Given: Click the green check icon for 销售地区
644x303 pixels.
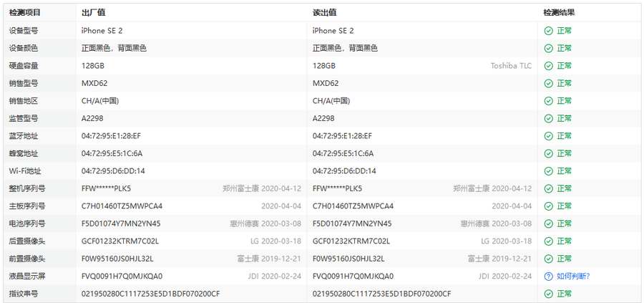Looking at the screenshot, I should click(x=548, y=101).
